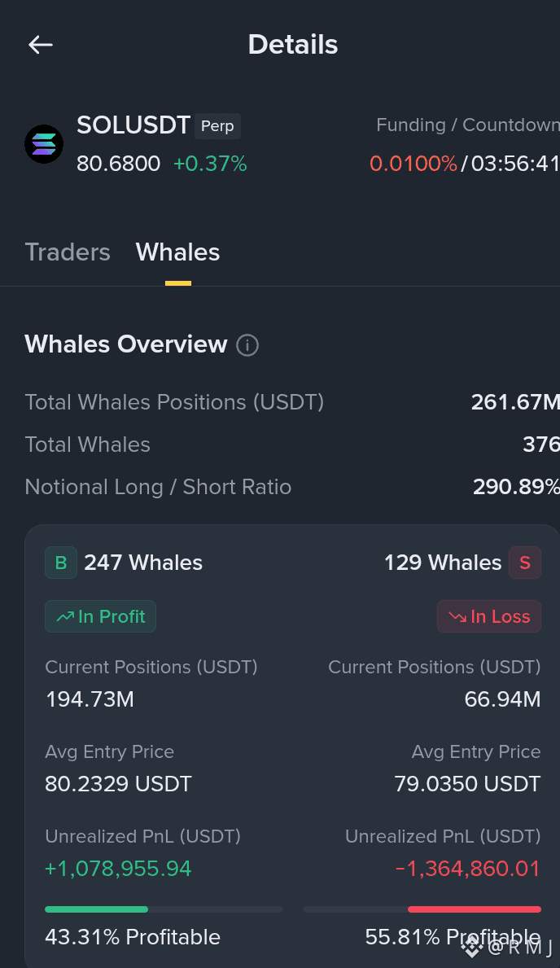Open Whales Overview info icon
Image resolution: width=560 pixels, height=968 pixels.
pyautogui.click(x=247, y=344)
